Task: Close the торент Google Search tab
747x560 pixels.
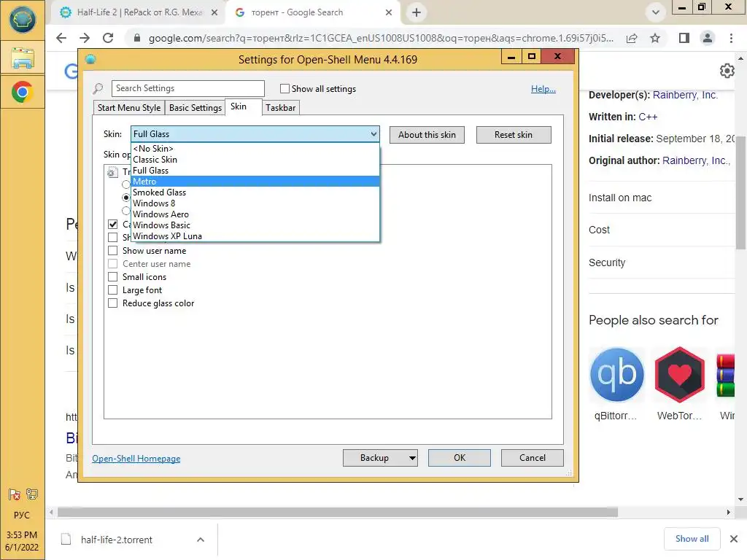Action: click(x=389, y=12)
